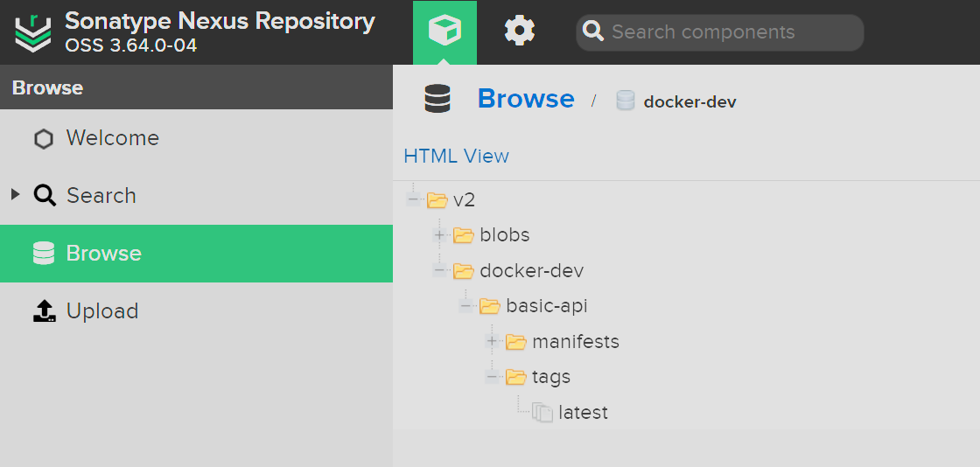The image size is (980, 467).
Task: Click the Upload tray icon in sidebar
Action: coord(45,311)
